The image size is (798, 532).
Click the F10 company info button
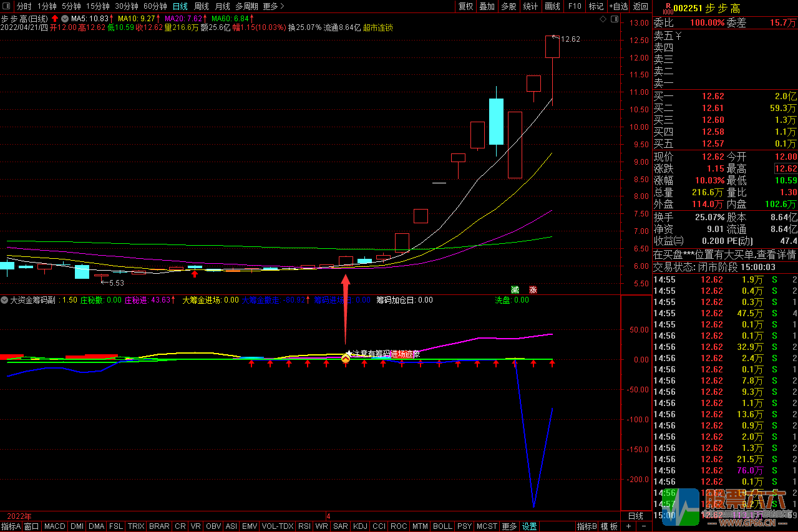[x=574, y=6]
